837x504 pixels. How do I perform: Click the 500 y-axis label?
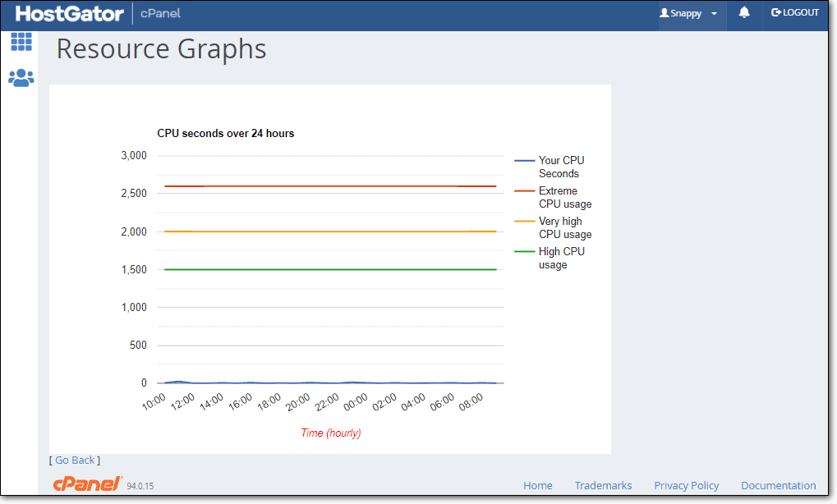click(138, 345)
